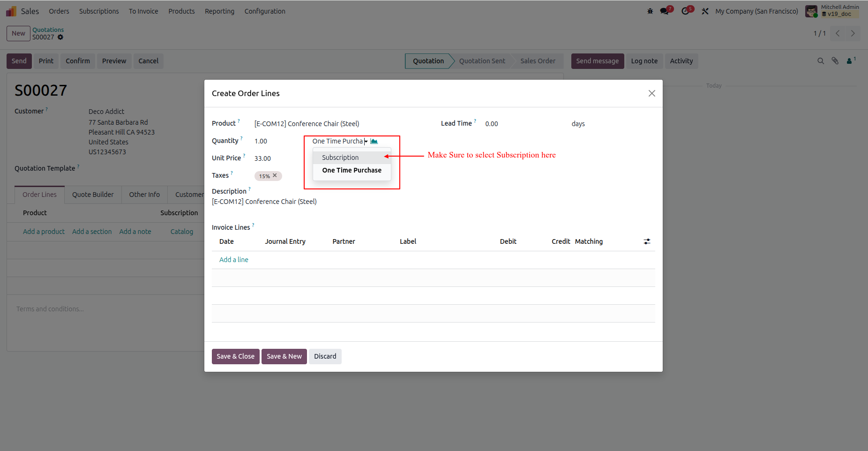Image resolution: width=868 pixels, height=451 pixels.
Task: Open the Reporting menu
Action: tap(219, 11)
